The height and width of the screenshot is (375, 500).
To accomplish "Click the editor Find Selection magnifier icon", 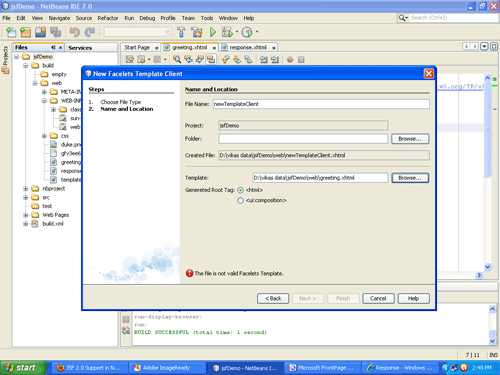I will point(177,59).
